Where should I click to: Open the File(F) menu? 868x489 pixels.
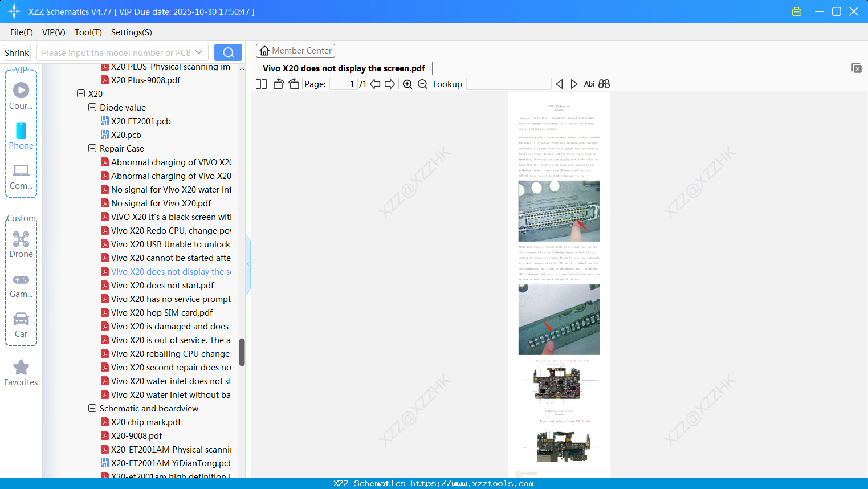tap(22, 32)
